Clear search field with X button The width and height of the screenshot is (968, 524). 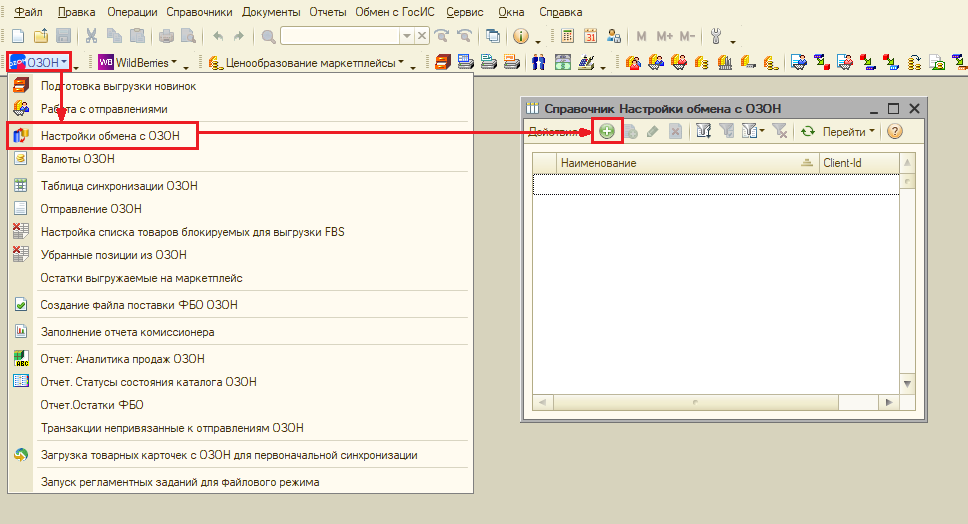tap(422, 36)
